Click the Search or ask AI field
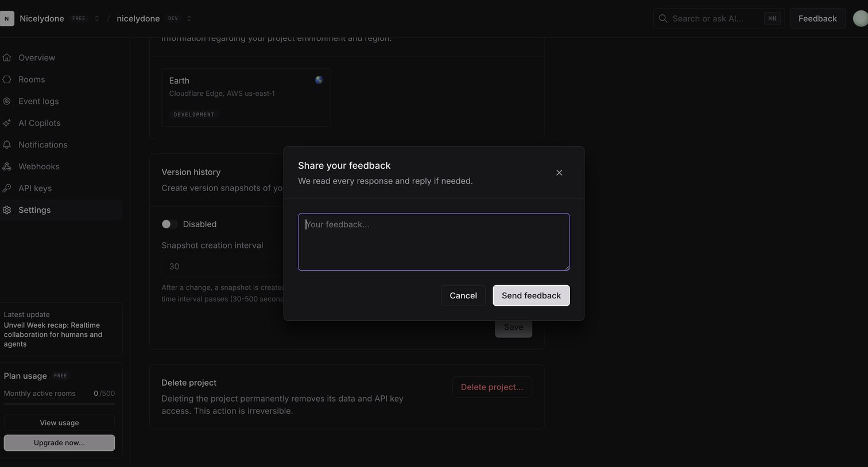Screen dimensions: 868x467 [x=718, y=18]
